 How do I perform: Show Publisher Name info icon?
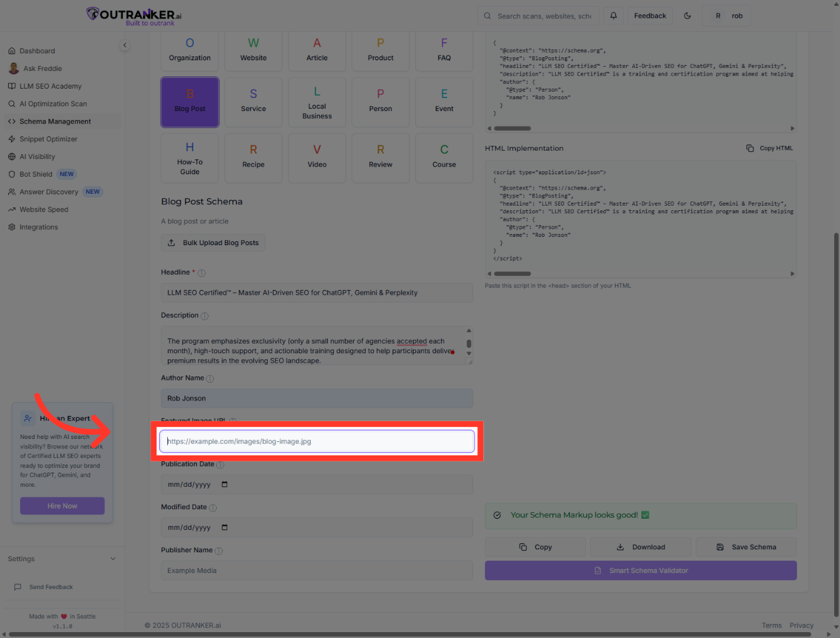(x=219, y=551)
